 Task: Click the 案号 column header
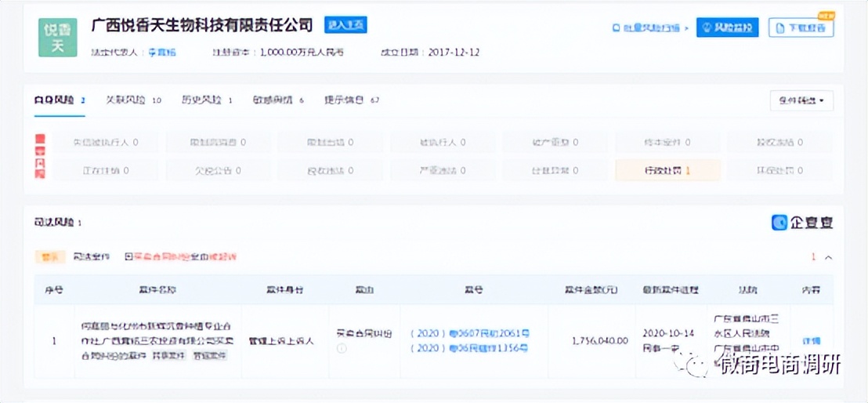click(x=474, y=289)
